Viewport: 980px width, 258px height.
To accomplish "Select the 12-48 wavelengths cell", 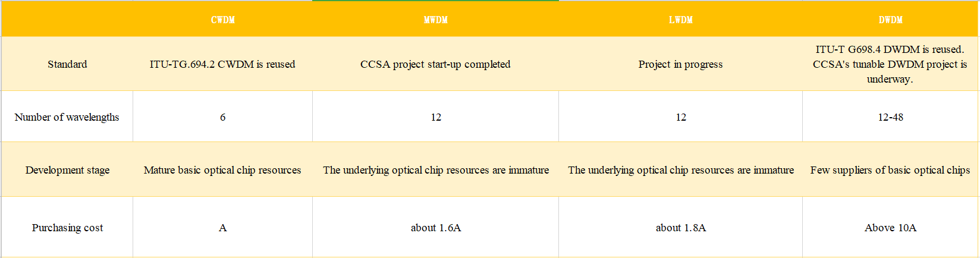I will pos(890,117).
